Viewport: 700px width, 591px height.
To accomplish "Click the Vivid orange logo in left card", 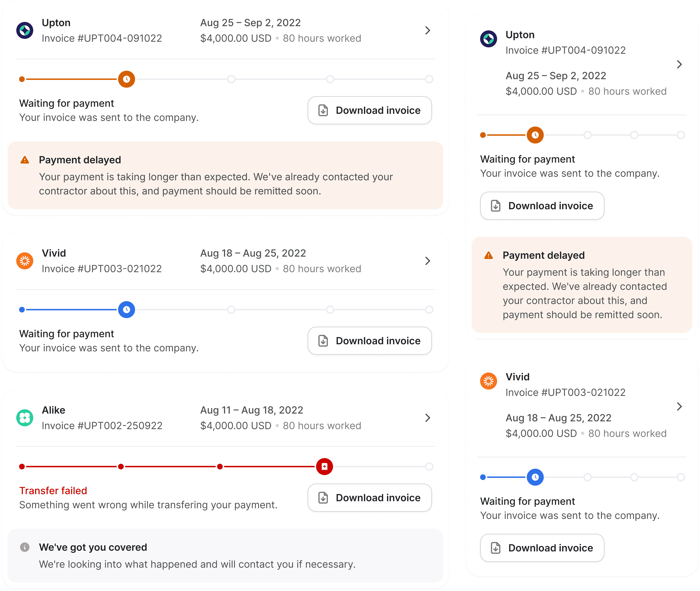I will (25, 261).
